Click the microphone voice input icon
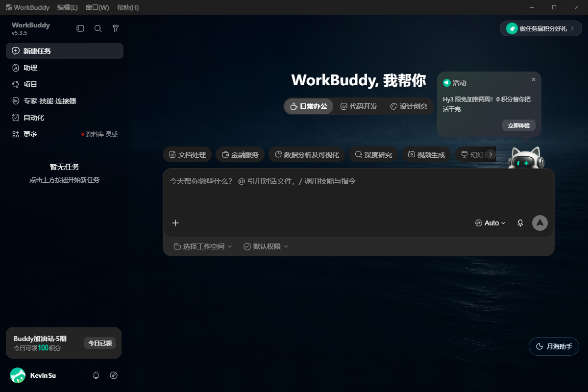Viewport: 588px width, 392px height. (520, 223)
